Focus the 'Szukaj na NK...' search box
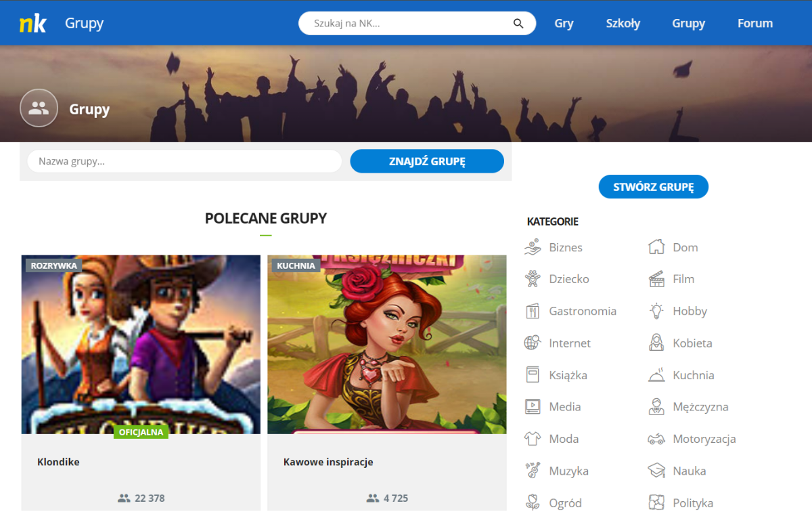 406,24
